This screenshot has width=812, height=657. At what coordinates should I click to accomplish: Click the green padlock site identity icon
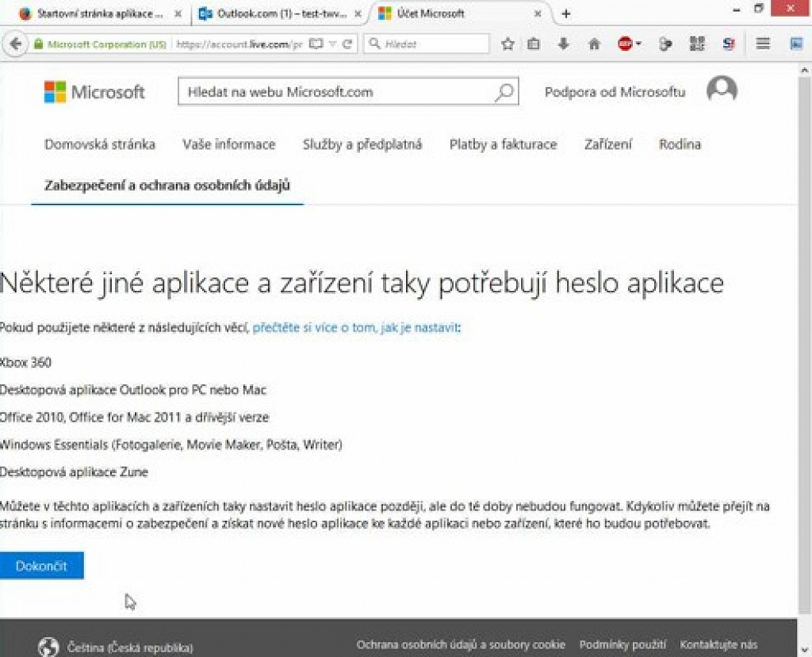[38, 44]
